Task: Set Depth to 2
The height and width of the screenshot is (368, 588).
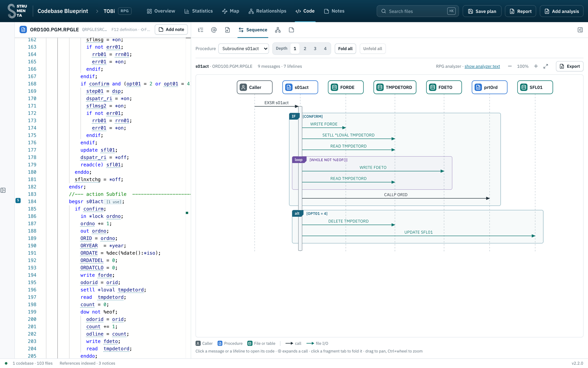Action: pyautogui.click(x=305, y=49)
